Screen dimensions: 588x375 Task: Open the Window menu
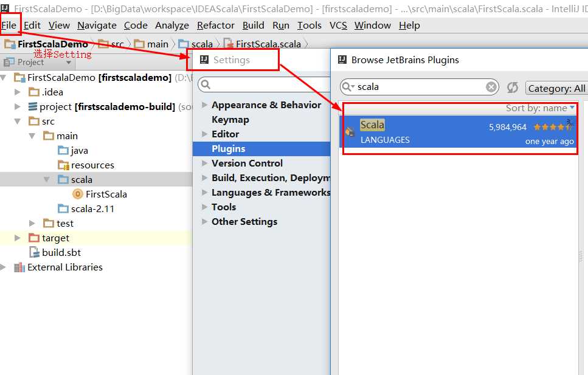point(373,26)
